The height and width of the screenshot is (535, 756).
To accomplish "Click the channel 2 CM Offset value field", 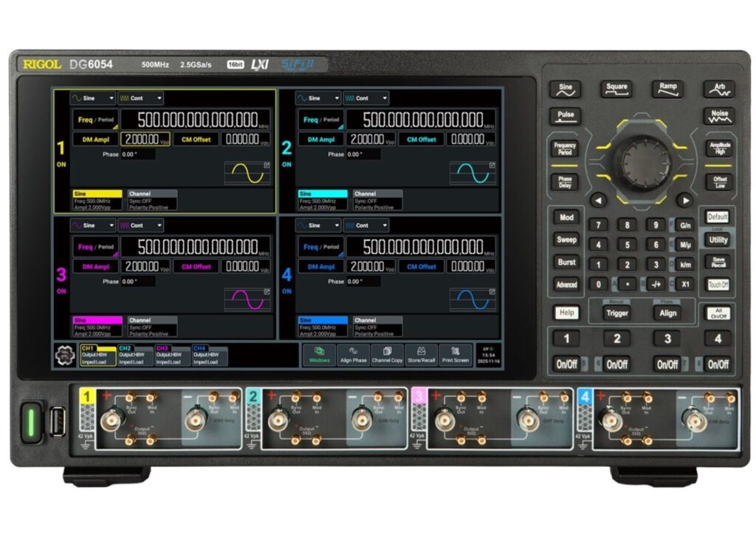I will [471, 140].
